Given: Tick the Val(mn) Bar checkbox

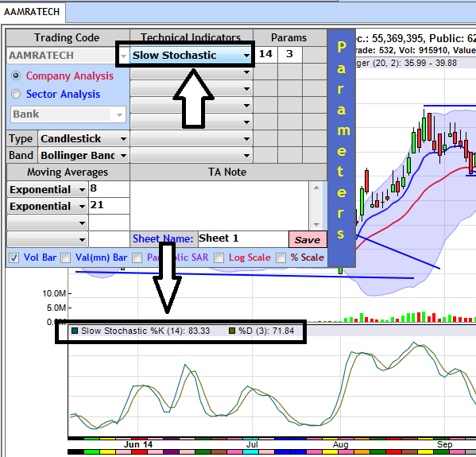Looking at the screenshot, I should click(x=65, y=258).
